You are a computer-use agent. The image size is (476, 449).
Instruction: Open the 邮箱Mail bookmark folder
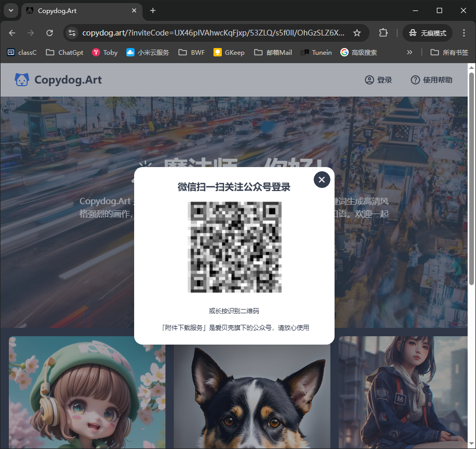[x=273, y=53]
